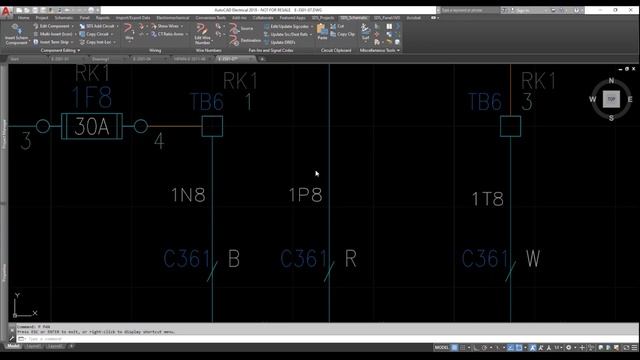
Task: Click Copy Clip in Circuit Clipboard
Action: pos(342,34)
